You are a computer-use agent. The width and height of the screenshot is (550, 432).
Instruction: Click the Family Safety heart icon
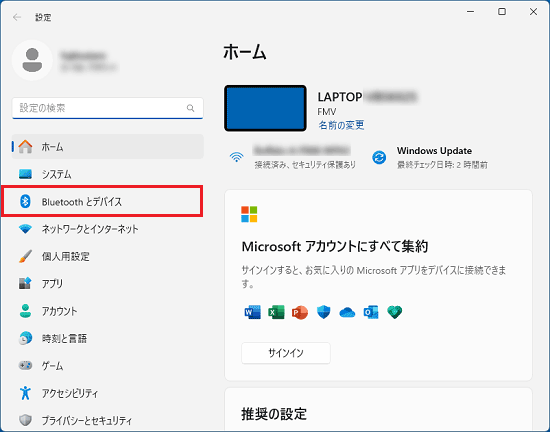(x=395, y=312)
